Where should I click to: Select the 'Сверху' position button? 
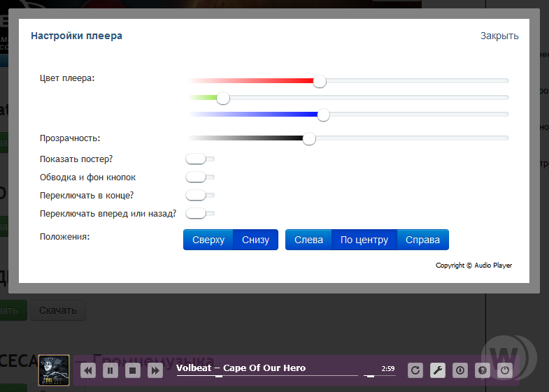coord(208,240)
